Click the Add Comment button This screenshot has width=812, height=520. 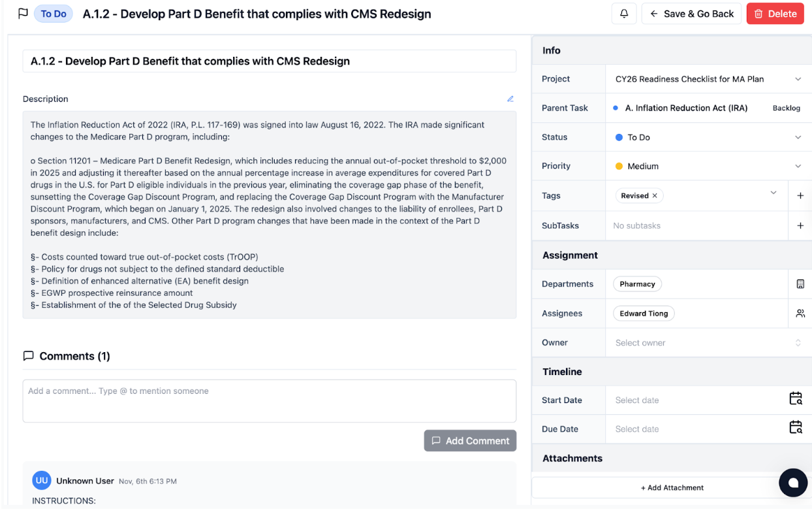tap(470, 441)
